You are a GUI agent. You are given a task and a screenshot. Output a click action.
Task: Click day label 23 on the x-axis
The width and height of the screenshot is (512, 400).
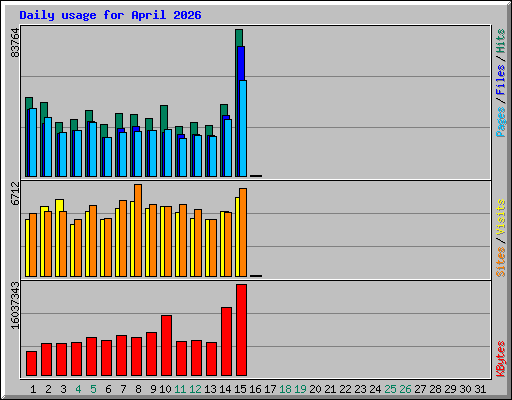click(360, 389)
